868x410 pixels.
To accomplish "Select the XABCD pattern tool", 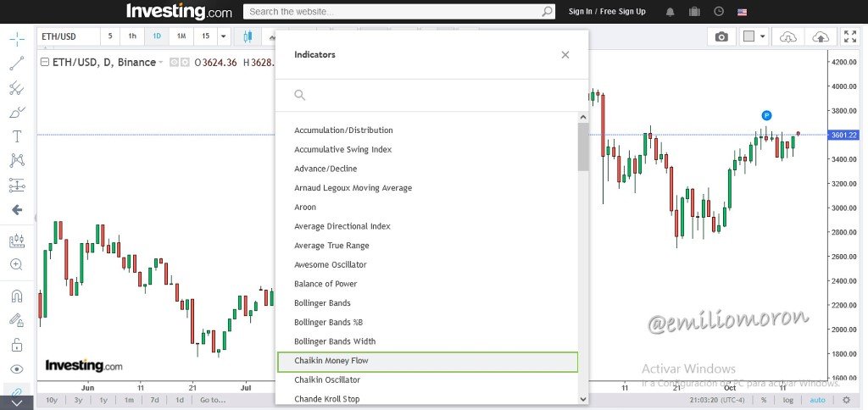I will click(x=17, y=160).
